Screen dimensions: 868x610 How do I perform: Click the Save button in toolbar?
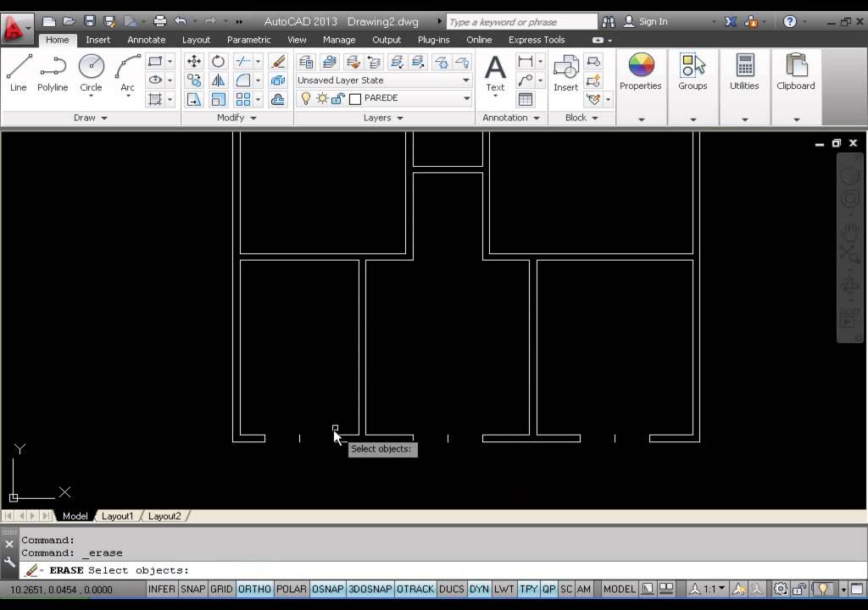pyautogui.click(x=90, y=21)
